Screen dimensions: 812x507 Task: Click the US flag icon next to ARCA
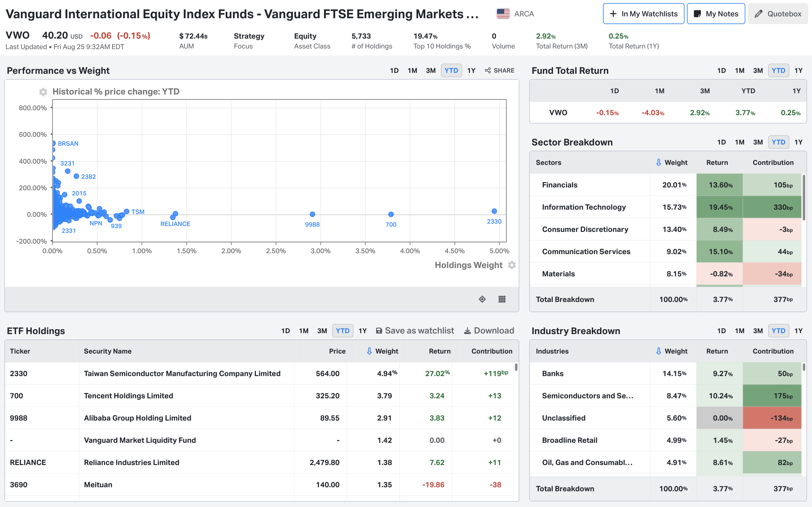click(x=503, y=14)
